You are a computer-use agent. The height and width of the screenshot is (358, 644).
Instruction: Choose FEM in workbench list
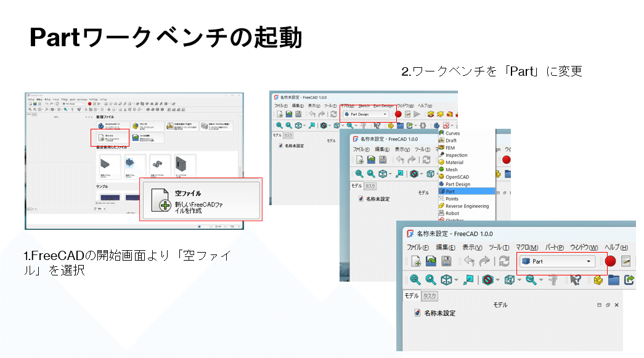[x=467, y=148]
